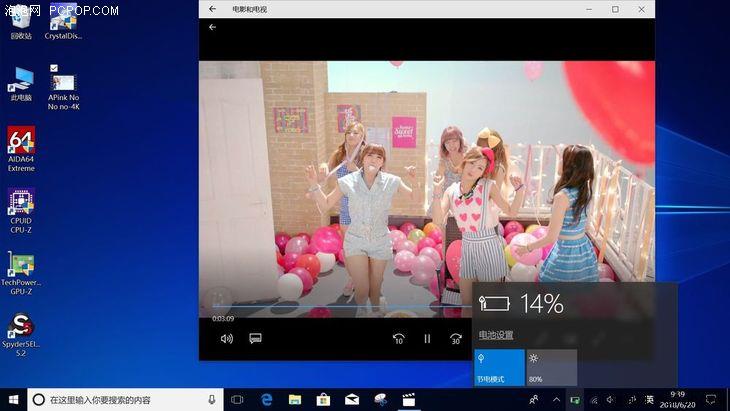This screenshot has height=411, width=730.
Task: Select the AIDA64 Extreme desktop shortcut
Action: (21, 148)
